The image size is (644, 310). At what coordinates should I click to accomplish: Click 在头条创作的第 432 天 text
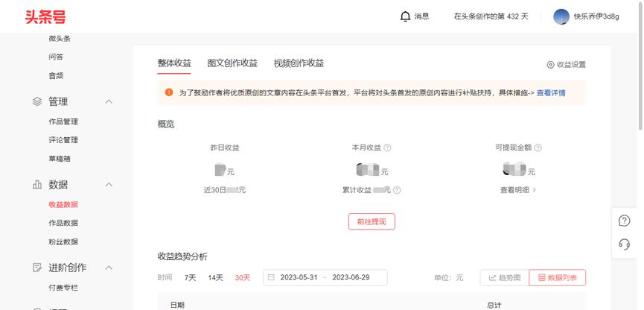[491, 16]
